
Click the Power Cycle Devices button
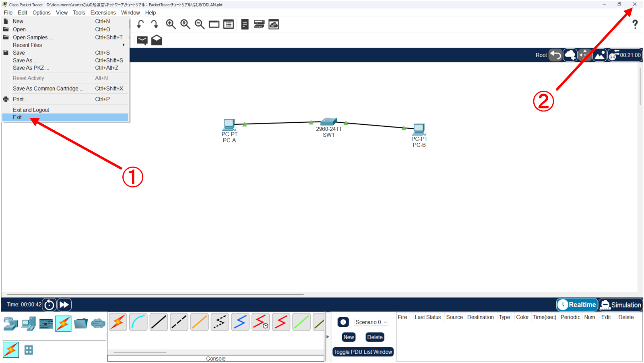point(49,305)
